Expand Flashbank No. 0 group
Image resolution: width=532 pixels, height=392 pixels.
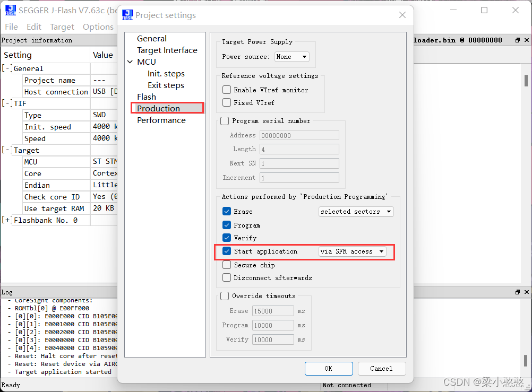(6, 220)
